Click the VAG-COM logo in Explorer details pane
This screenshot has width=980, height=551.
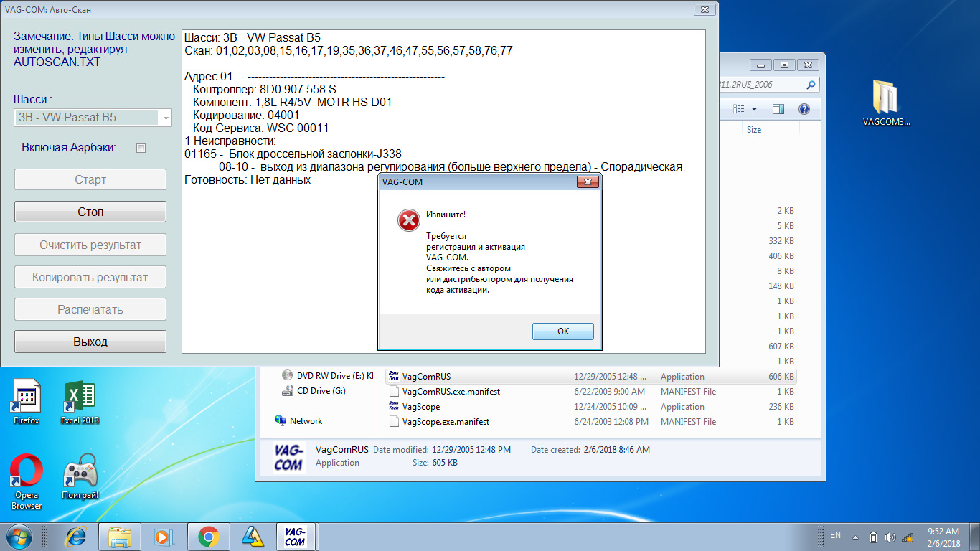tap(289, 456)
